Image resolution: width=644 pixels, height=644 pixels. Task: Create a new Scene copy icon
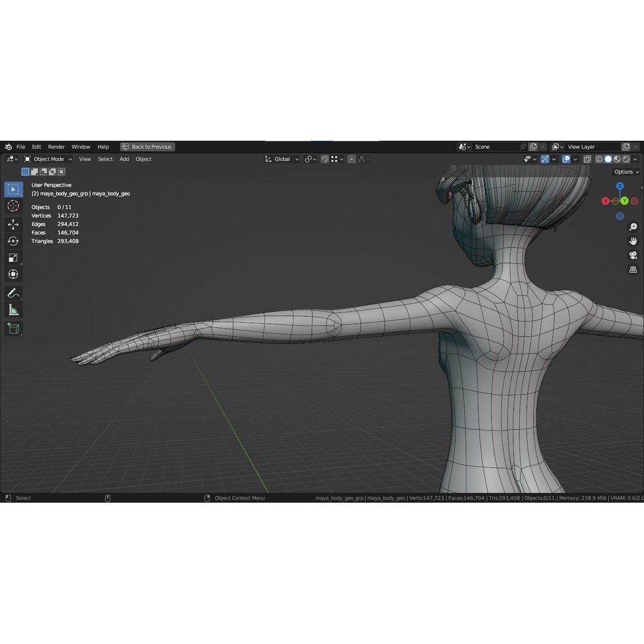(x=533, y=147)
